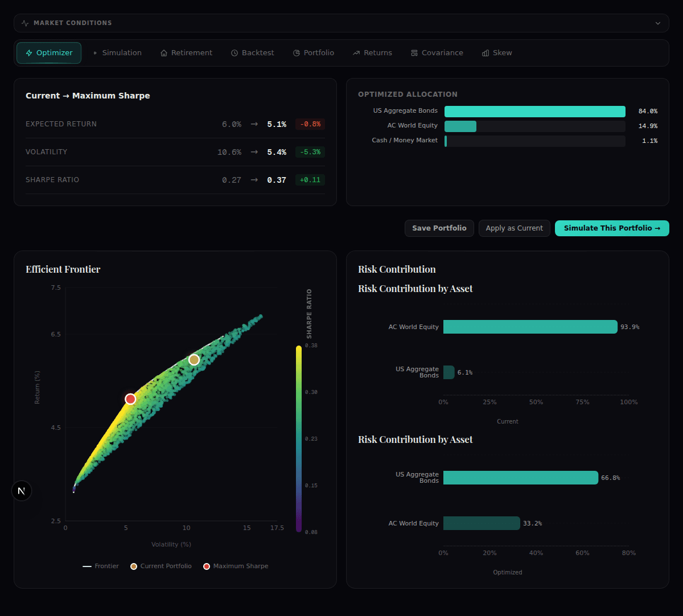Screen dimensions: 683x616
Task: Open Retirement via its house icon
Action: pos(163,52)
